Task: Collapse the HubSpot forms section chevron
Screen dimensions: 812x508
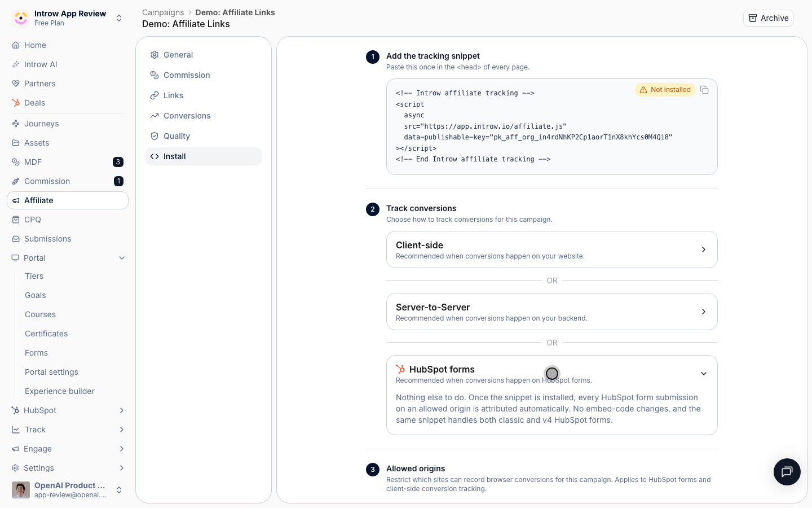Action: (704, 374)
